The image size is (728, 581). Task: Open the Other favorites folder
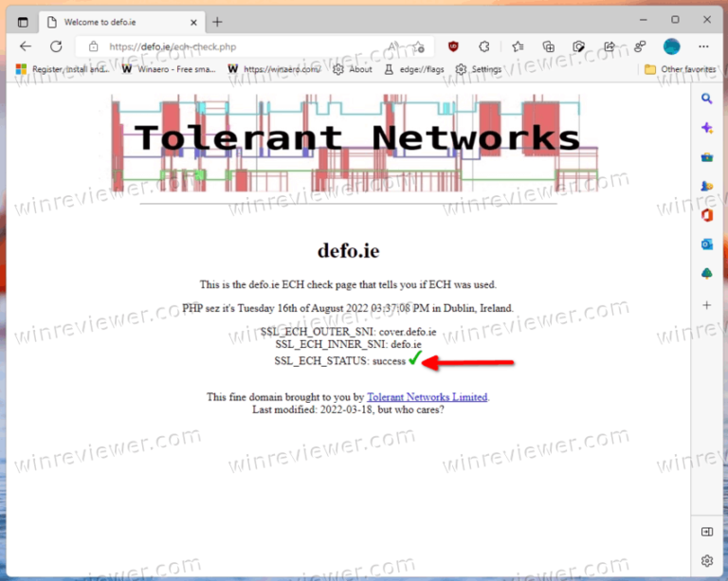click(x=679, y=69)
